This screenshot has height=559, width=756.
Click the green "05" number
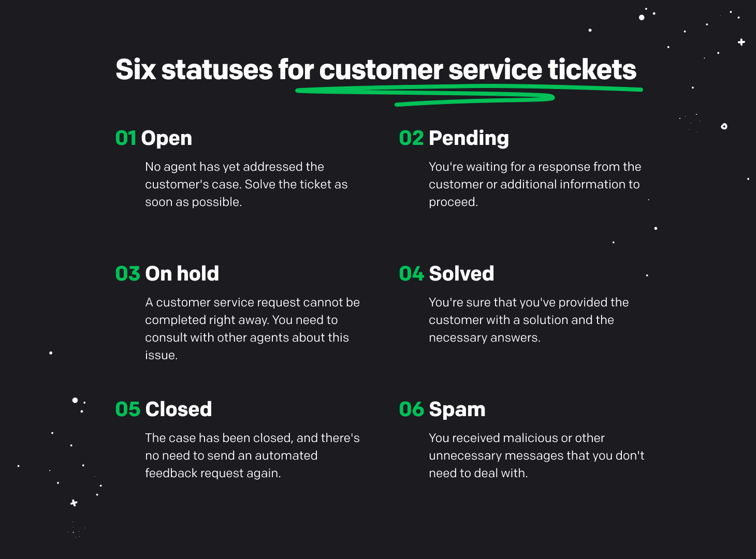point(127,409)
